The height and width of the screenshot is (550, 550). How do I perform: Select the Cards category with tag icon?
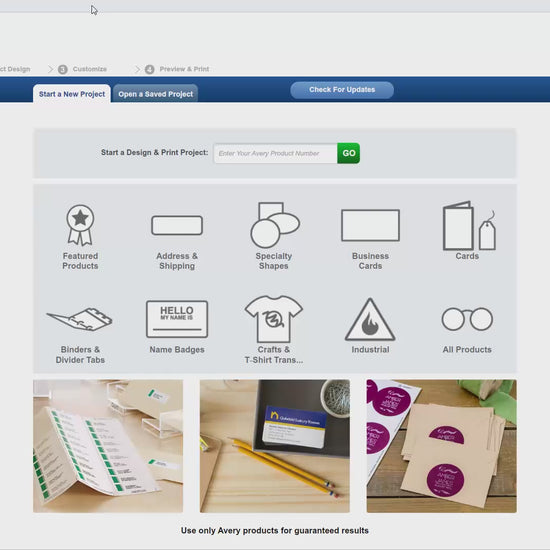tap(469, 226)
